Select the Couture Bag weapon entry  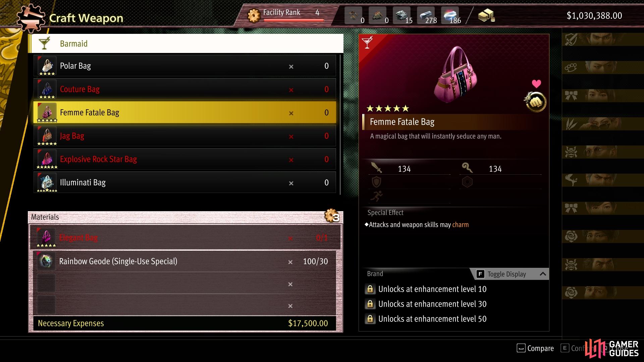pos(185,89)
